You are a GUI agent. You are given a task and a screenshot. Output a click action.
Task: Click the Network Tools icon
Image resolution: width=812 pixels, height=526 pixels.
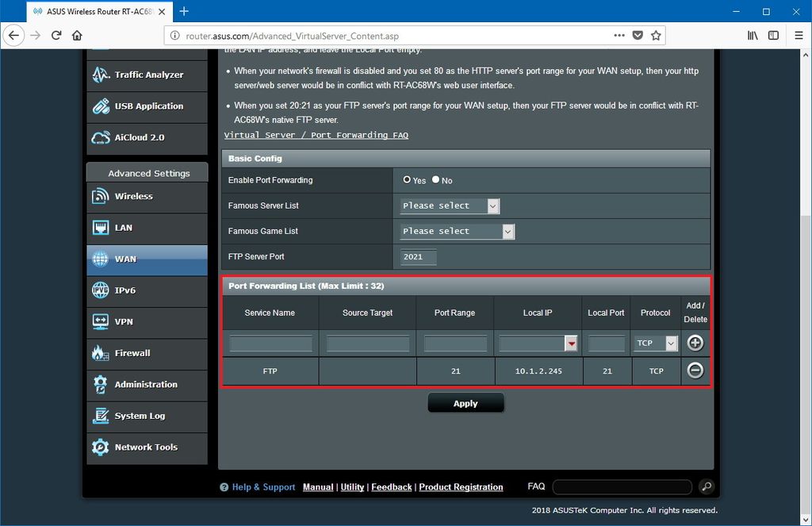[101, 447]
